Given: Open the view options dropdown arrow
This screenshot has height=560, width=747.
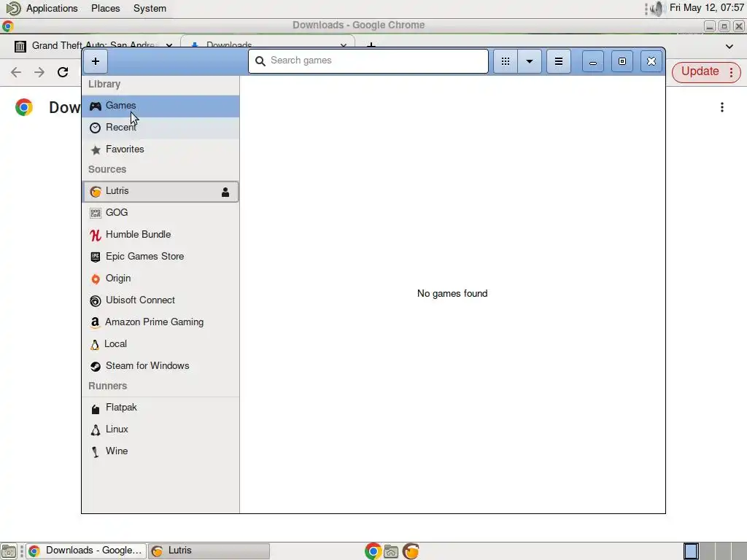Looking at the screenshot, I should [x=530, y=61].
